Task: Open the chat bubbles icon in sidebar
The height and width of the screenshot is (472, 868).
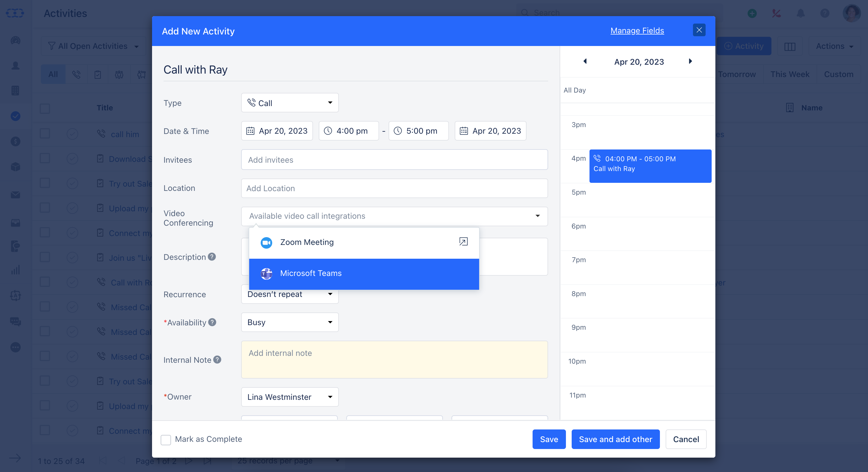Action: pos(15,322)
